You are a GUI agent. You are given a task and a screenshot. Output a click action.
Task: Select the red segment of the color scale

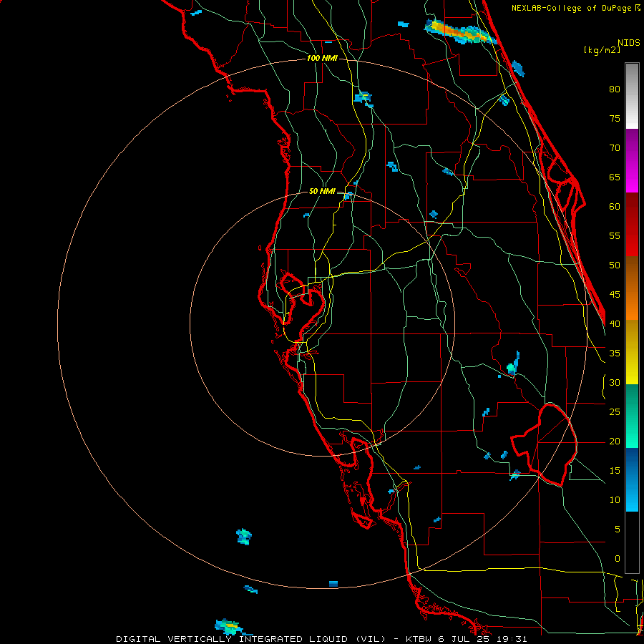tap(632, 225)
